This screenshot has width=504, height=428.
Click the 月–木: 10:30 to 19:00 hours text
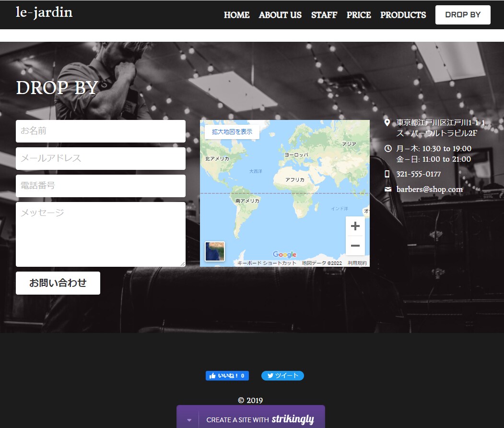[434, 149]
